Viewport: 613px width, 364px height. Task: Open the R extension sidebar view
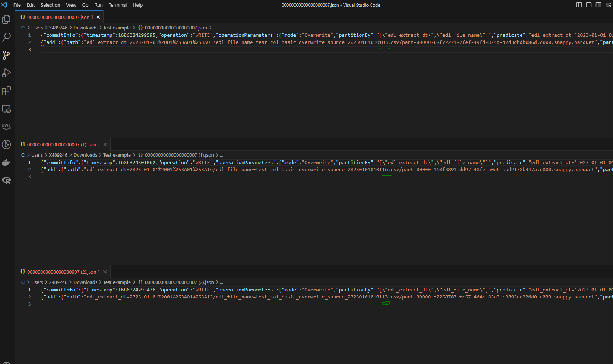(x=6, y=180)
